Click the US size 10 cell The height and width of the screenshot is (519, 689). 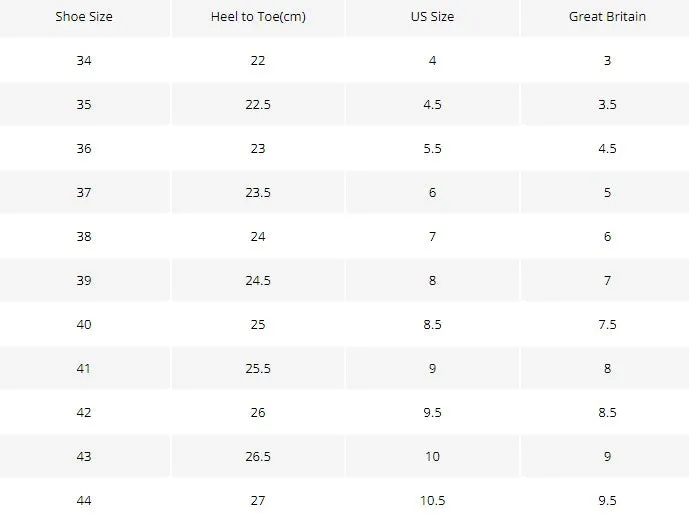(x=432, y=456)
